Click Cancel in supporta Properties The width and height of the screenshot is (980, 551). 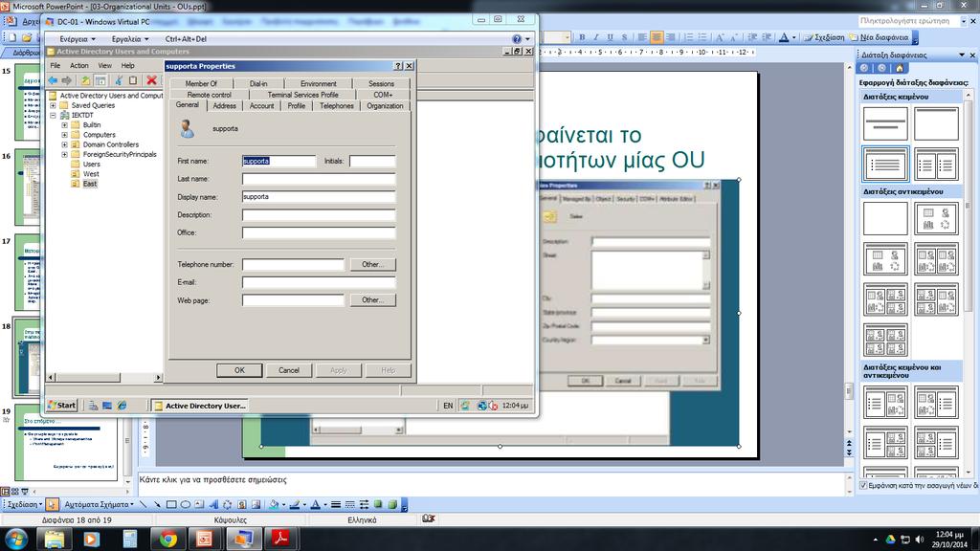click(x=289, y=370)
